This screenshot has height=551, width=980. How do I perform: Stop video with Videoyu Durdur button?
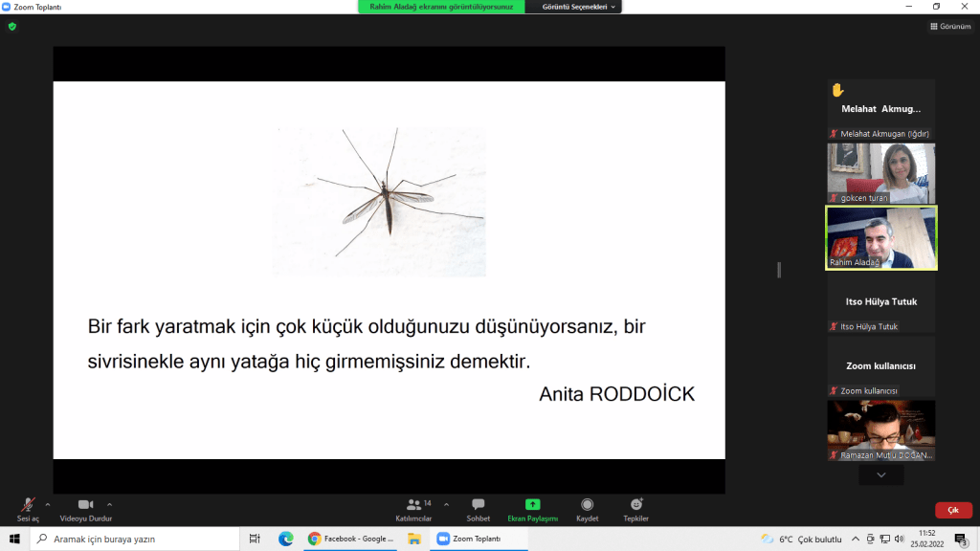click(86, 507)
